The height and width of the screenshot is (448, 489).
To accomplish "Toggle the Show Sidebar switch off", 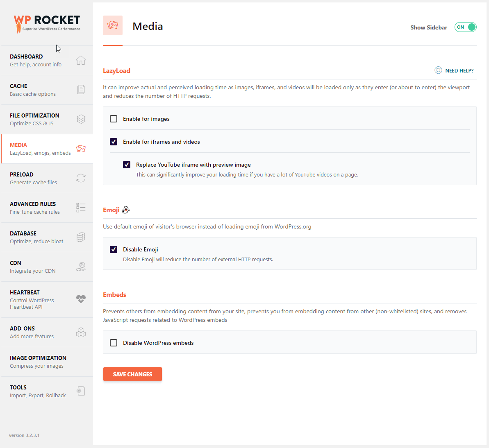I will [x=465, y=27].
